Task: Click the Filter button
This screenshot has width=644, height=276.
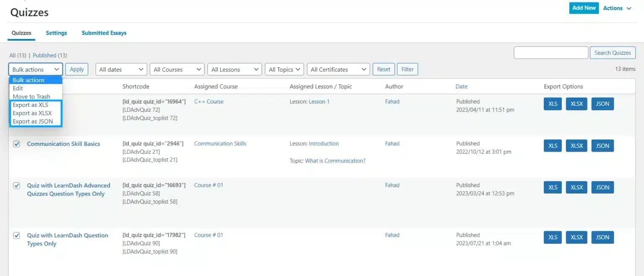Action: tap(407, 69)
